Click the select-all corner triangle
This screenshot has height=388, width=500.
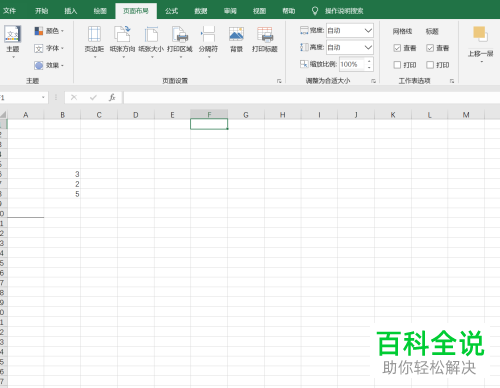3,115
